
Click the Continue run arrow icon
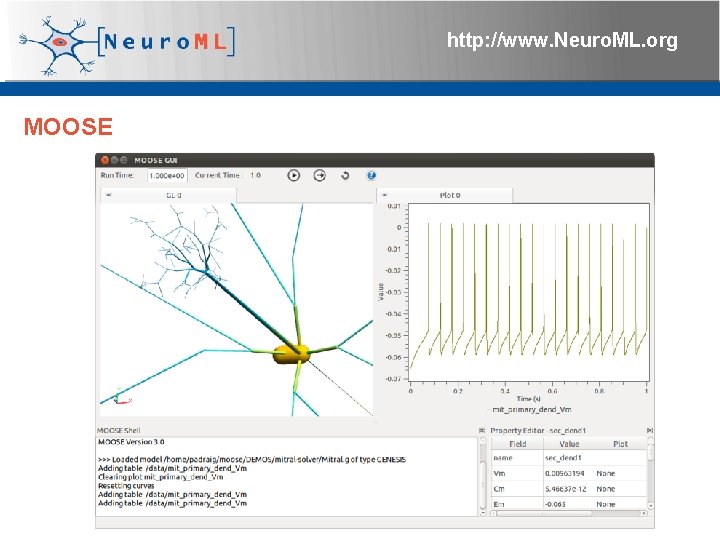pos(320,175)
